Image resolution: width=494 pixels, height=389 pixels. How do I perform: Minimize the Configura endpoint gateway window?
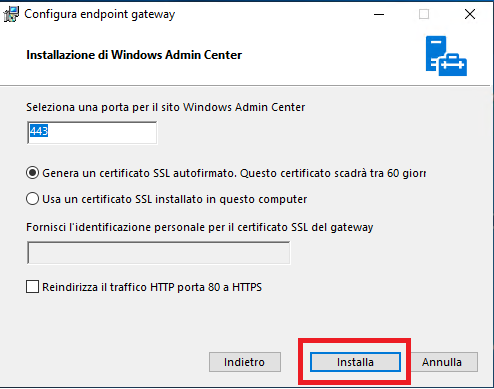coord(379,14)
